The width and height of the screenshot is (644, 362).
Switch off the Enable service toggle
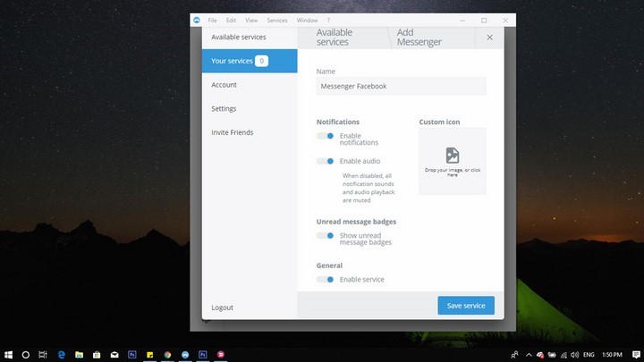(x=326, y=280)
